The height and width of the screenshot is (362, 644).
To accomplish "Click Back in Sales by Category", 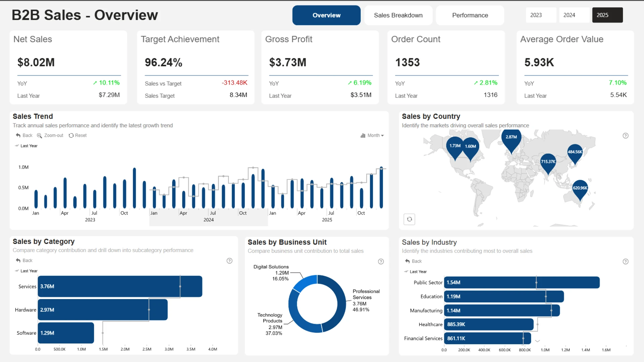I will pos(24,260).
